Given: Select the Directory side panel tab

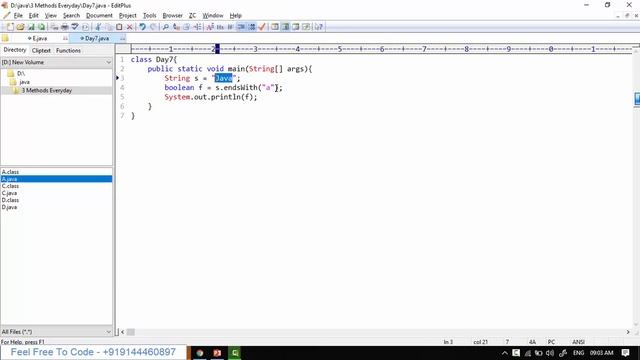Looking at the screenshot, I should 15,50.
